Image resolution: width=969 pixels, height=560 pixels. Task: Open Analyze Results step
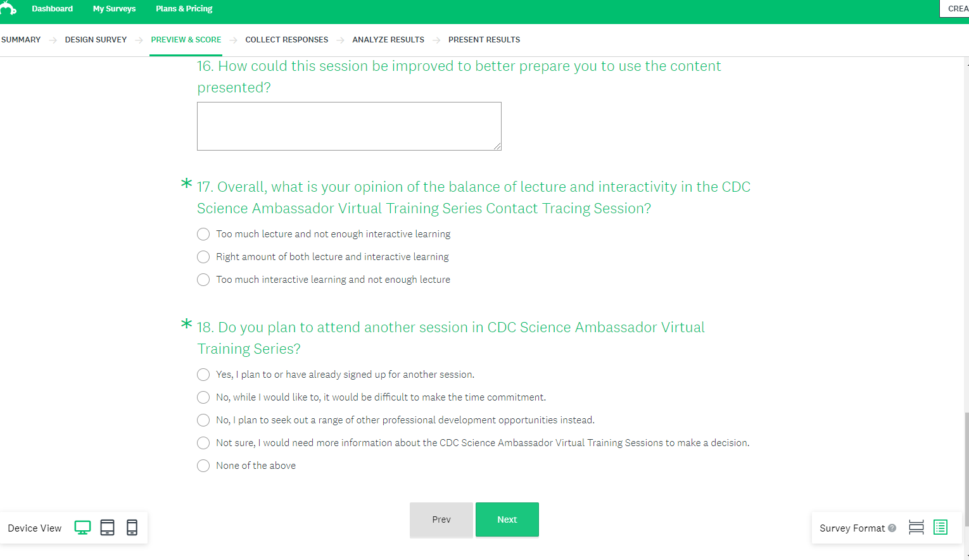(x=388, y=40)
